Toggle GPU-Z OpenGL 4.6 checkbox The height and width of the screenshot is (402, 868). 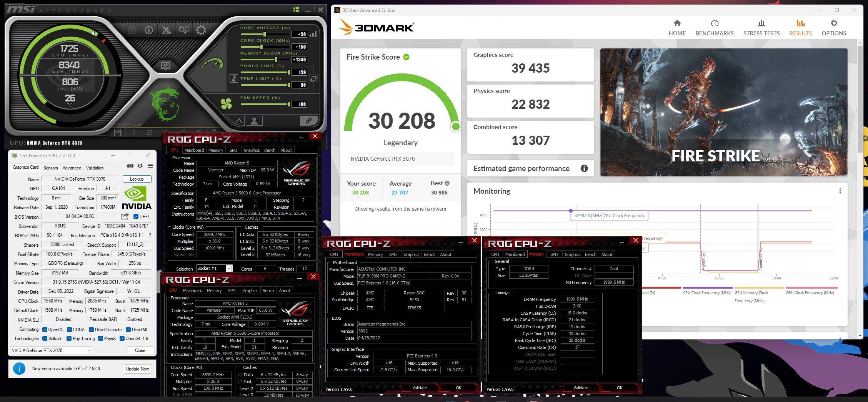point(122,339)
